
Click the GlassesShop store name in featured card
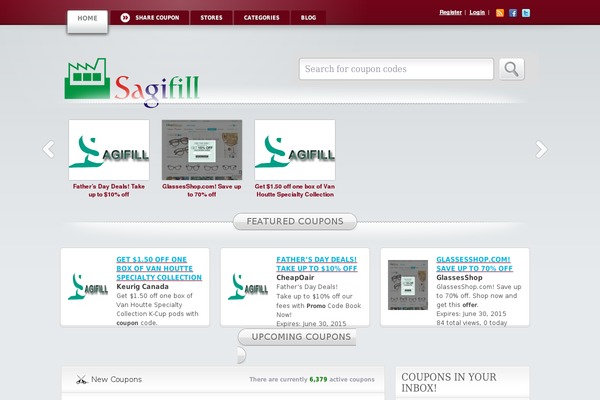click(x=459, y=278)
